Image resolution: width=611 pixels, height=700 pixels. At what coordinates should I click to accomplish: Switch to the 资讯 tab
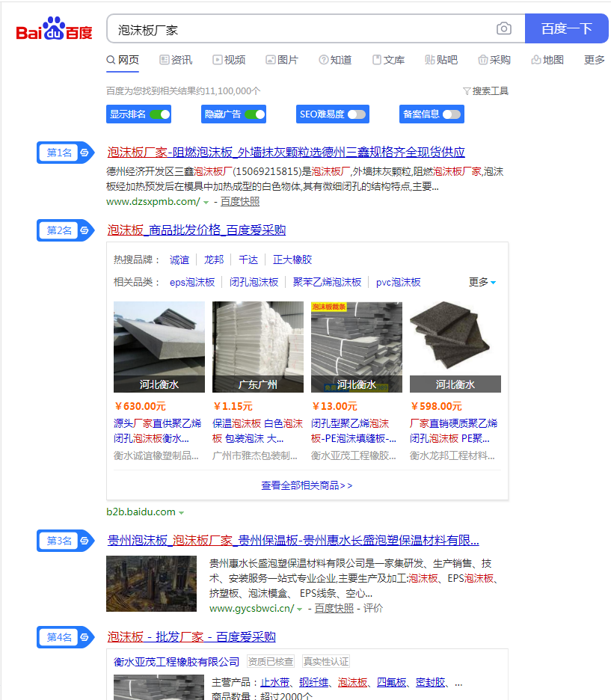[176, 60]
